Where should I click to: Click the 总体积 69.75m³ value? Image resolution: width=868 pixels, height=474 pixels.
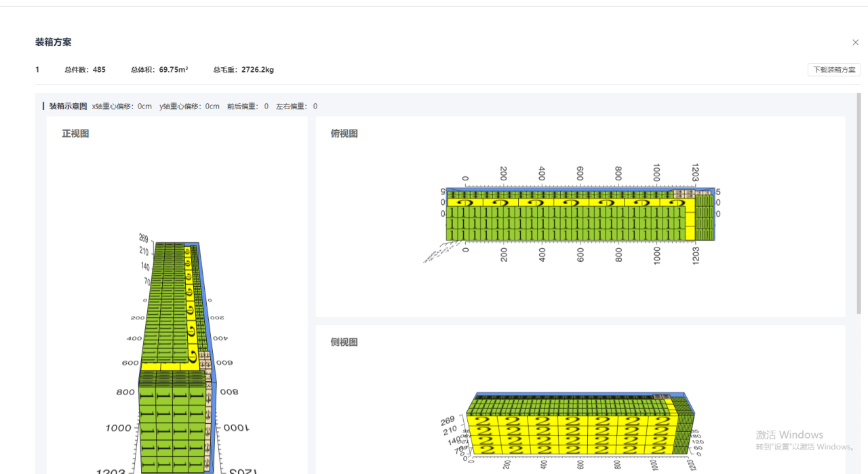pyautogui.click(x=174, y=70)
